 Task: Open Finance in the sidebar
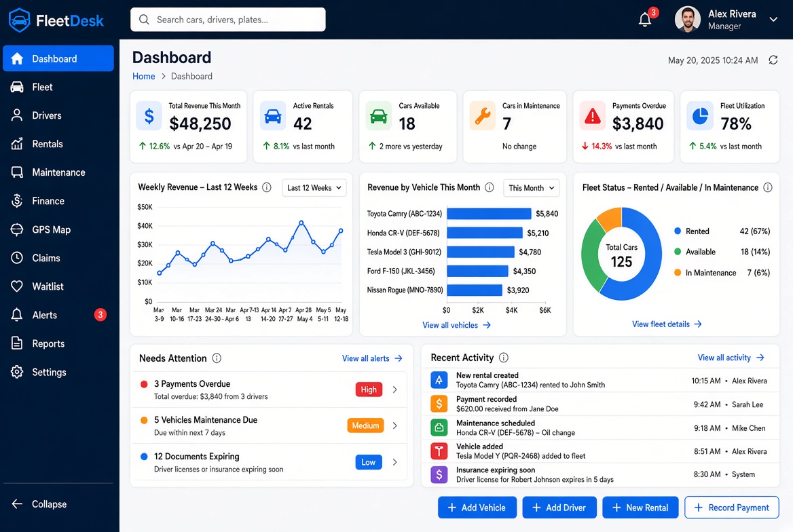tap(58, 201)
